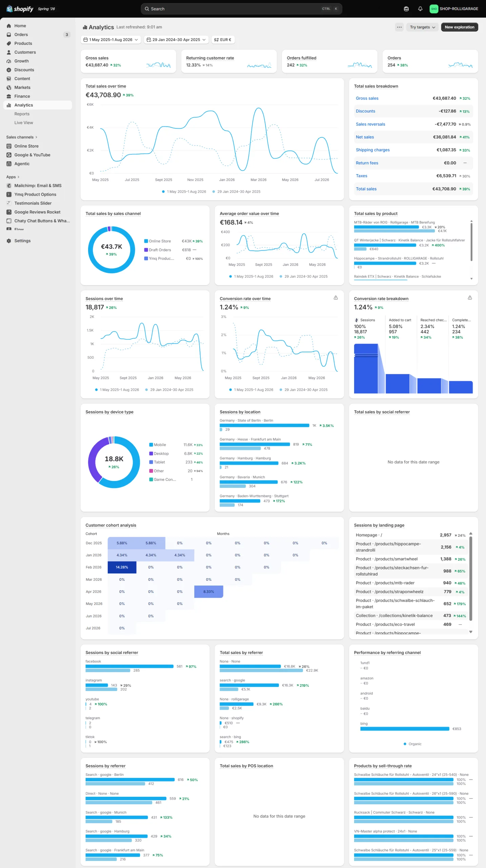Image resolution: width=486 pixels, height=868 pixels.
Task: Go to Live View submenu item
Action: tap(24, 123)
